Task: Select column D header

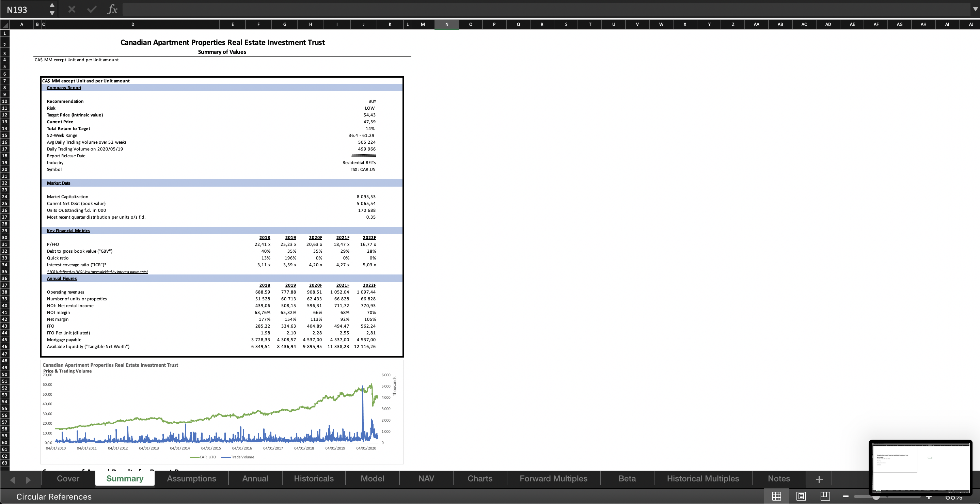Action: [x=133, y=24]
